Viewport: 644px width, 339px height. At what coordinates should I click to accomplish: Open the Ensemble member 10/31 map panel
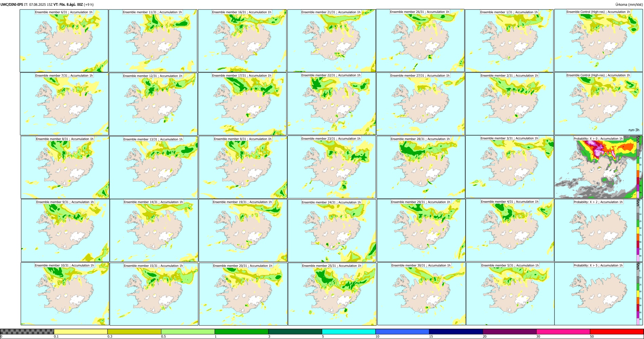coord(65,294)
